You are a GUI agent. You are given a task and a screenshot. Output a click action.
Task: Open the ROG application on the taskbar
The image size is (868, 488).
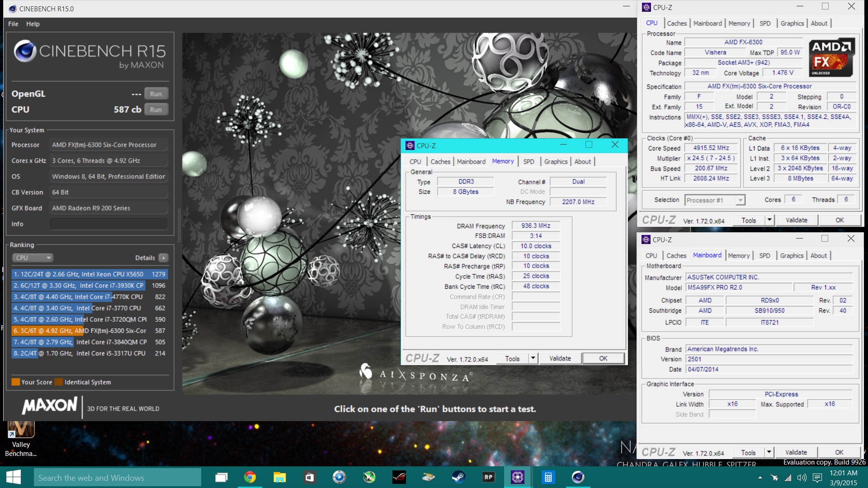click(x=399, y=477)
